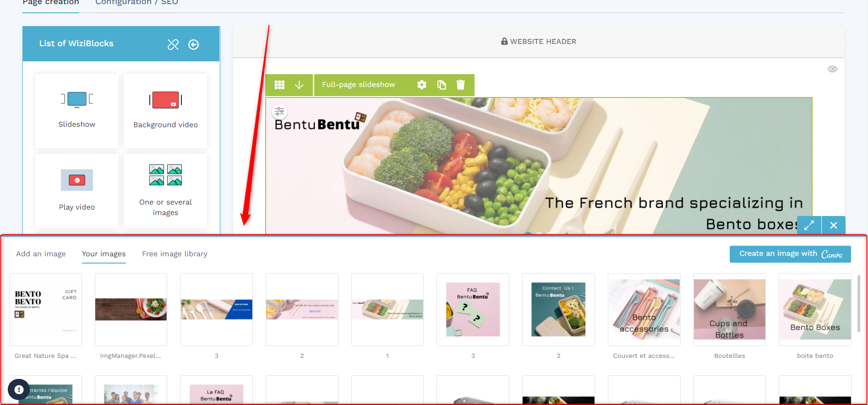Switch to Configuration / SEO tab
This screenshot has height=405, width=868.
[x=136, y=3]
